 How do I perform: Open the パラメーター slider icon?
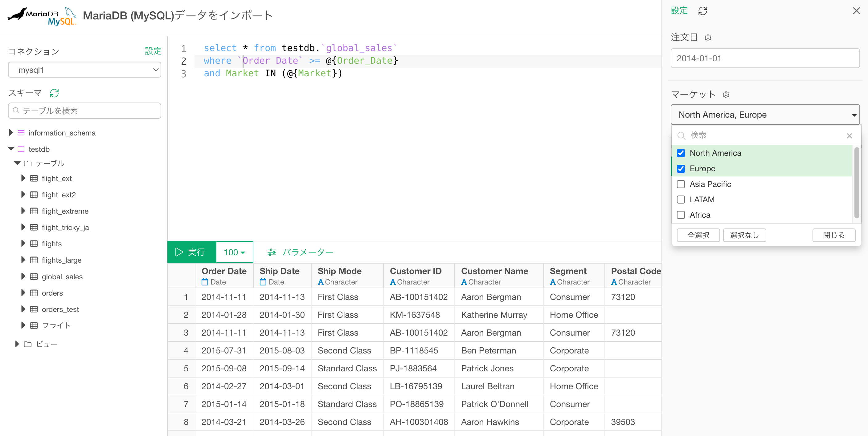point(272,252)
